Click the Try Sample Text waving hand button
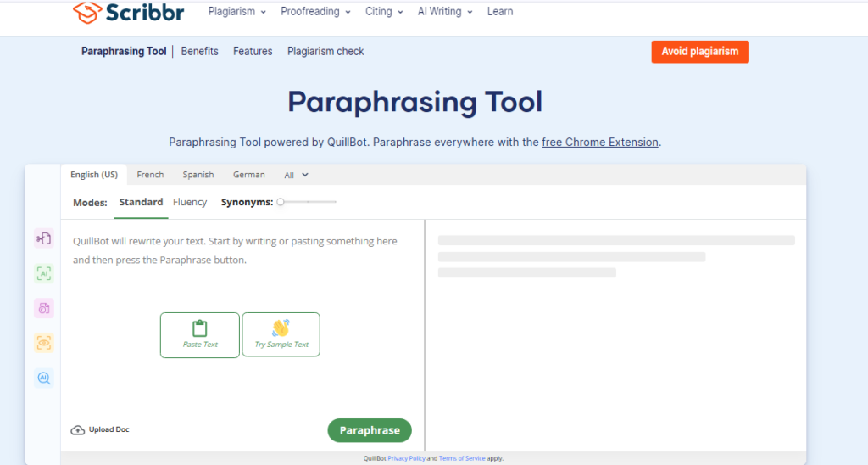 click(281, 335)
